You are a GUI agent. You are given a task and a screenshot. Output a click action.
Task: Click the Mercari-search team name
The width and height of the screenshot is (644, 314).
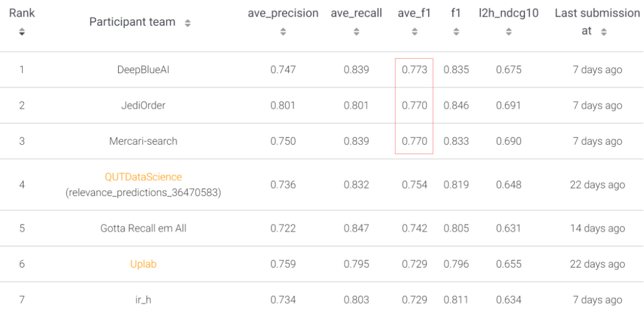143,141
